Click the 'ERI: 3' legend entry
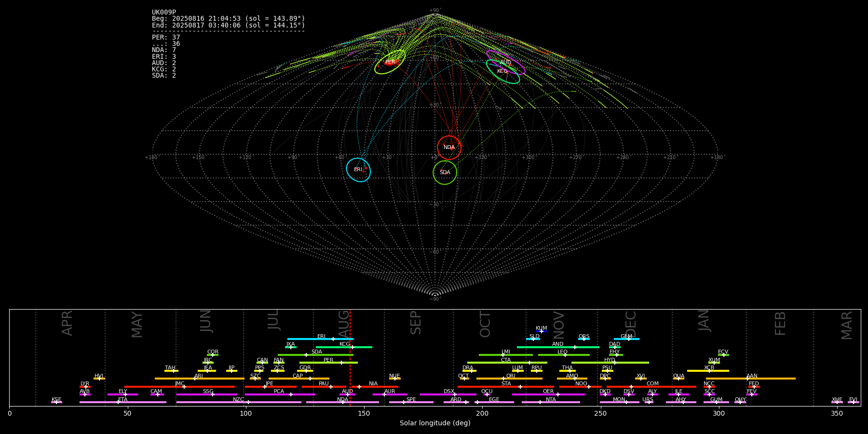Viewport: 868px width, 434px height. pyautogui.click(x=164, y=56)
